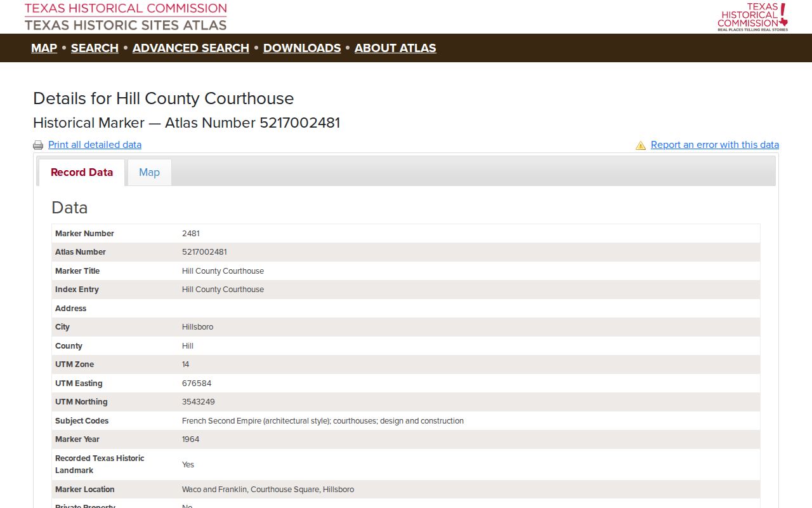Click the Historical Marker Atlas Number subheading
The width and height of the screenshot is (812, 508).
pyautogui.click(x=187, y=123)
